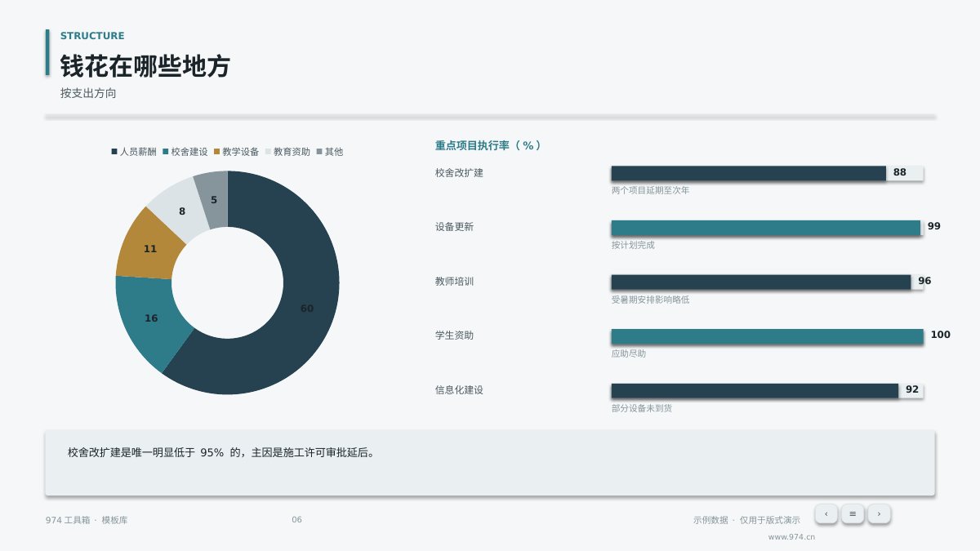Click the subtitle 按支出方向

click(88, 93)
